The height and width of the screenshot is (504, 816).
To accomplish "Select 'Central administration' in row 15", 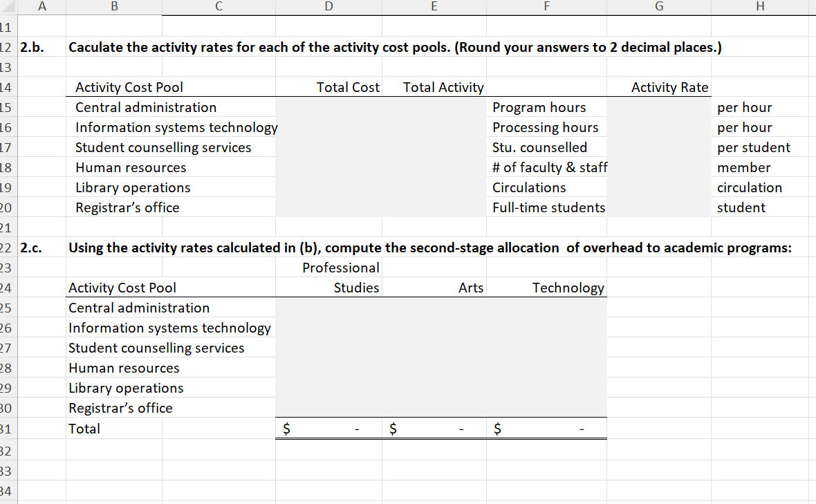I will [146, 107].
